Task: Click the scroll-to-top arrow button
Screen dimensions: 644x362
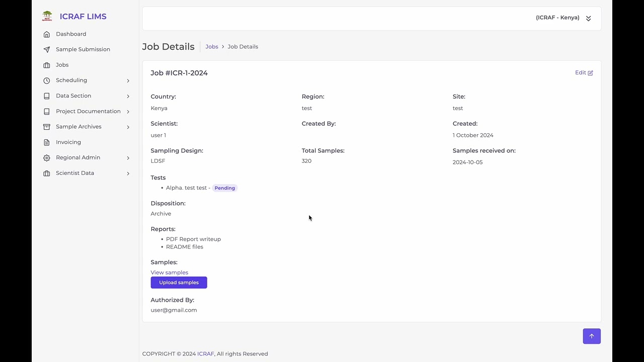Action: click(592, 336)
